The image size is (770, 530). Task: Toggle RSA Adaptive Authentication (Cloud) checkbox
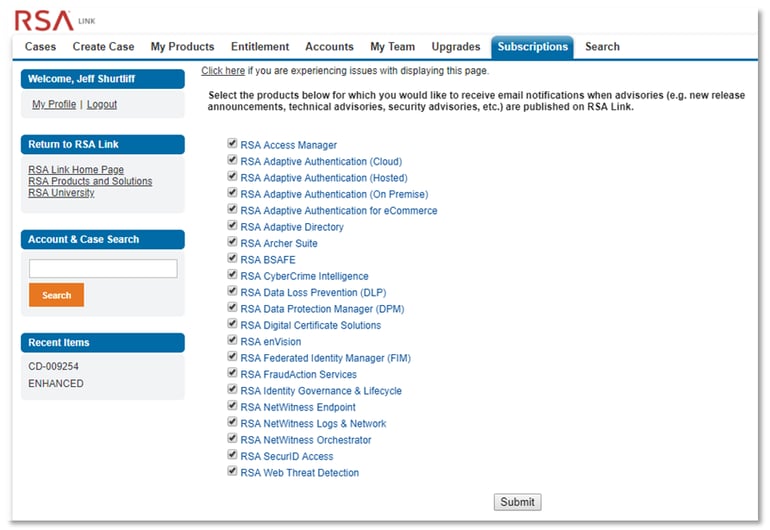(x=232, y=160)
